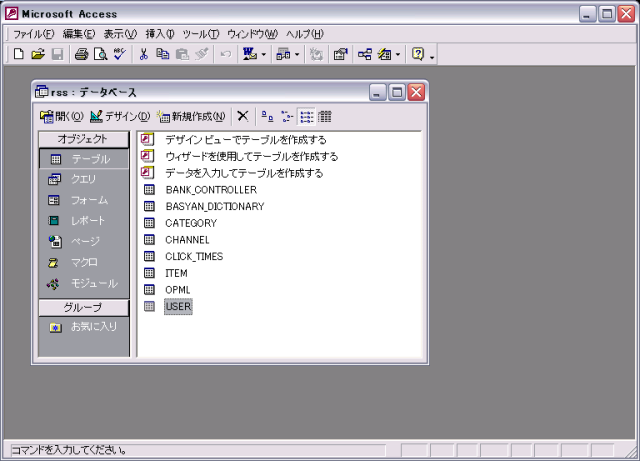Expand the New Object dropdown arrow
Viewport: 640px width, 461px height.
pyautogui.click(x=398, y=54)
